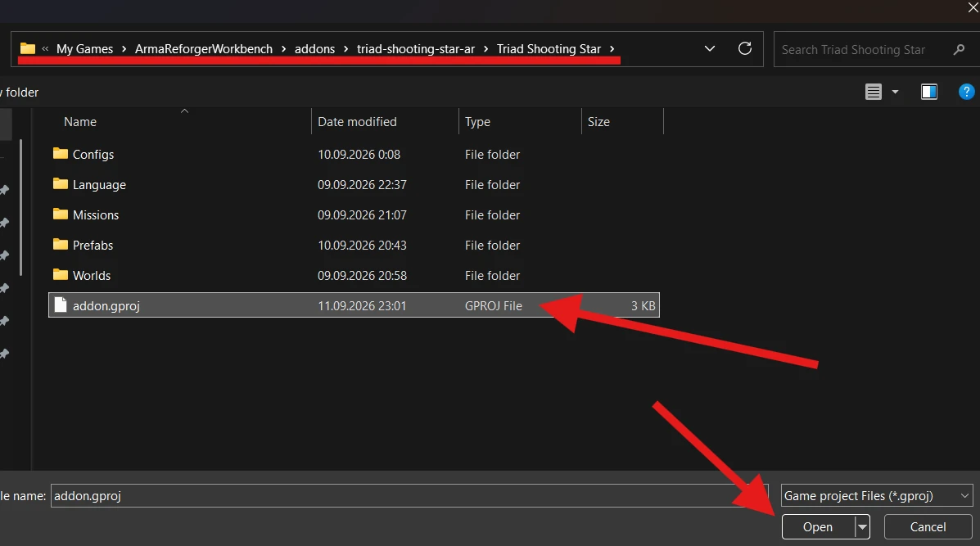
Task: Click the view layout icon
Action: click(873, 92)
